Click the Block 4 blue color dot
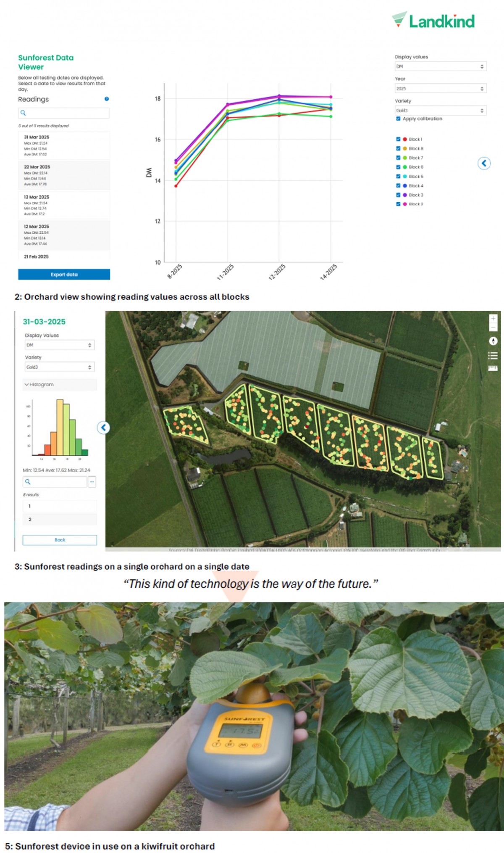This screenshot has width=504, height=853. pos(405,185)
